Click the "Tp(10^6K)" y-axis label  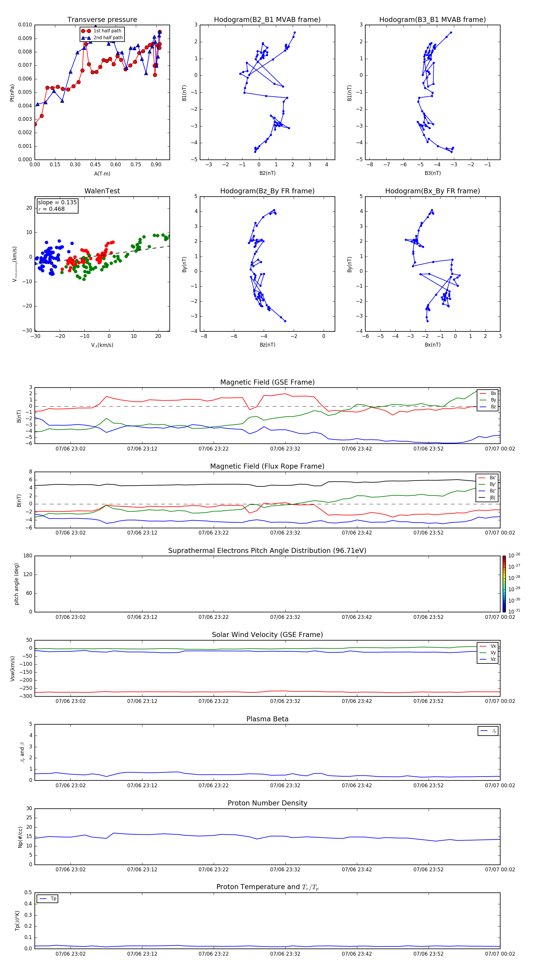coord(17,921)
